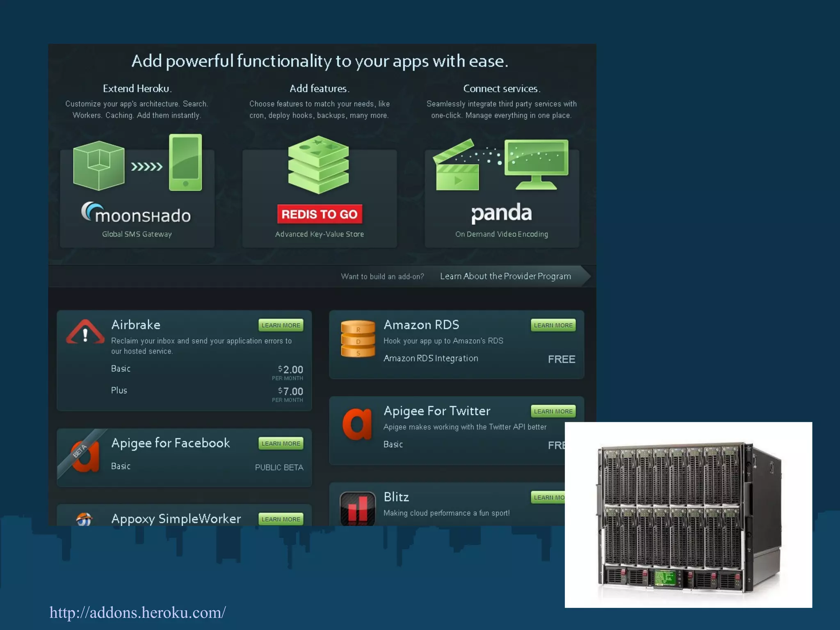
Task: Click the green stacked layers graphic
Action: tap(318, 165)
